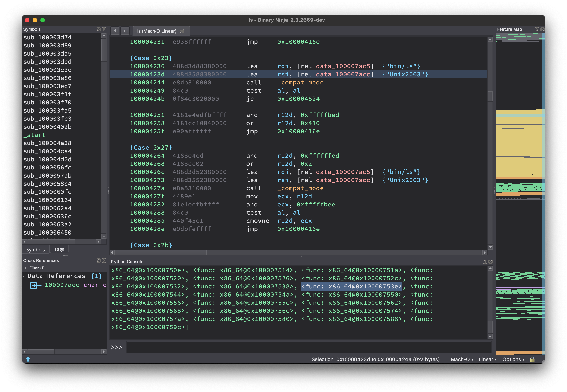Click the blue up-arrow update icon

coord(28,359)
